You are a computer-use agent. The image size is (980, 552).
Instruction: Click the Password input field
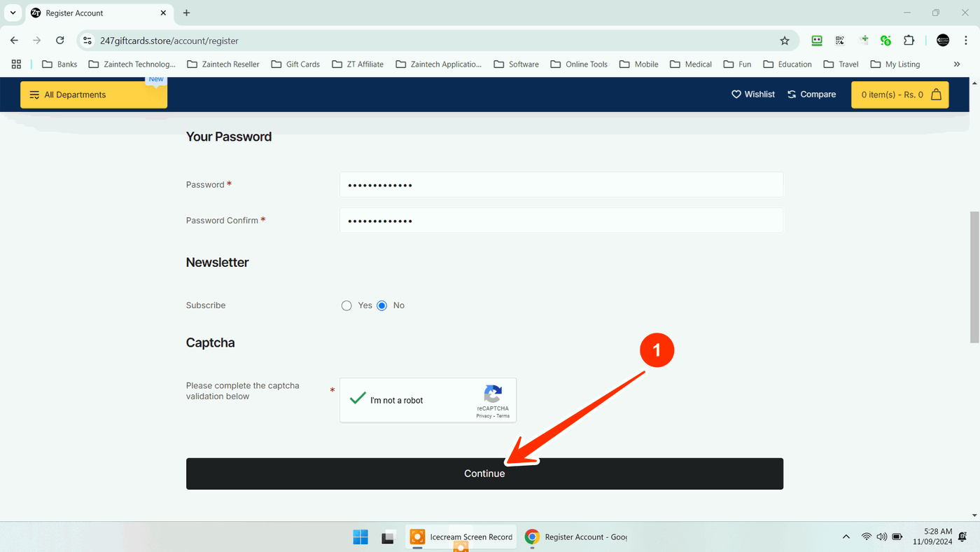pos(561,185)
